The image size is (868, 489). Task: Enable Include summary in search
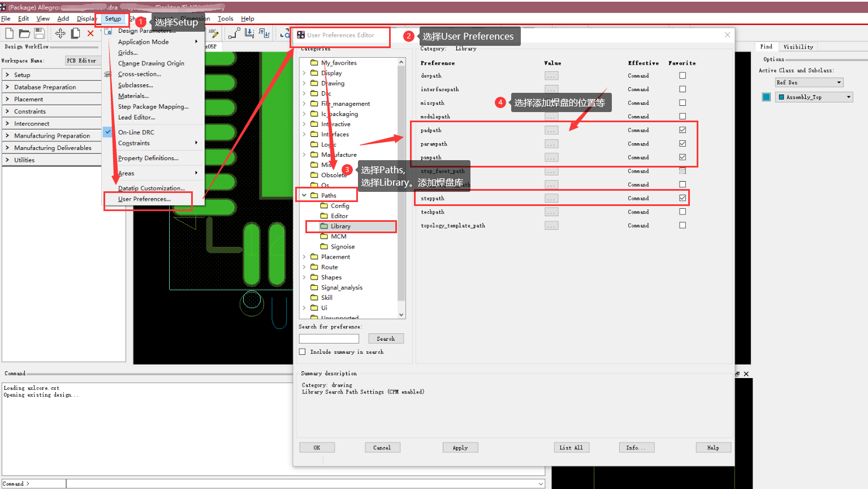pyautogui.click(x=303, y=351)
